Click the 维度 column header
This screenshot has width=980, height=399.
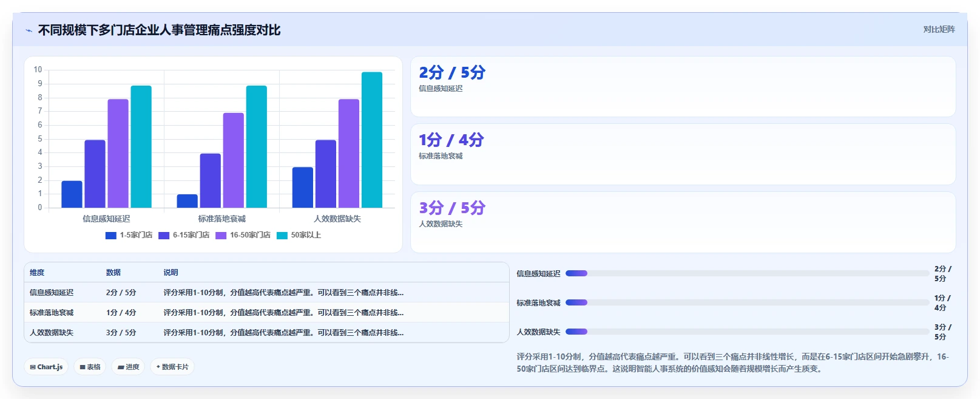(x=37, y=273)
